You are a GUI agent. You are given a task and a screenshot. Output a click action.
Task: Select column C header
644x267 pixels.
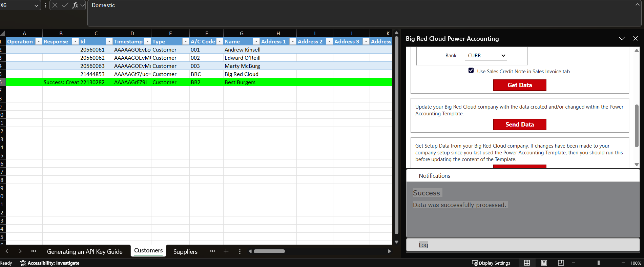(96, 33)
